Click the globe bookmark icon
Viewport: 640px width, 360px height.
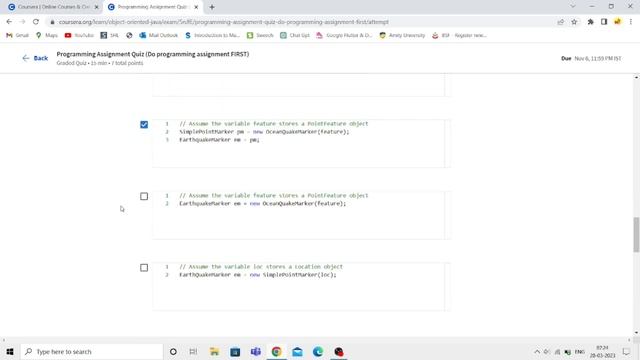129,36
